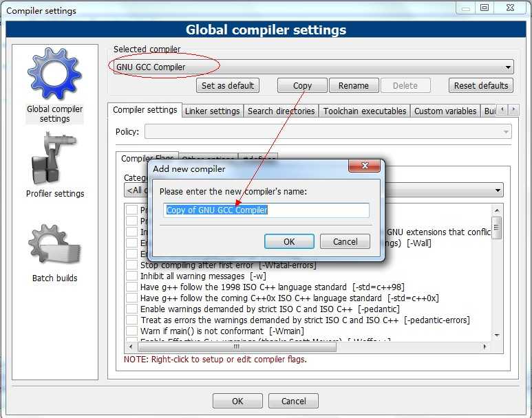
Task: Open Toolchain executables tab
Action: tap(364, 111)
